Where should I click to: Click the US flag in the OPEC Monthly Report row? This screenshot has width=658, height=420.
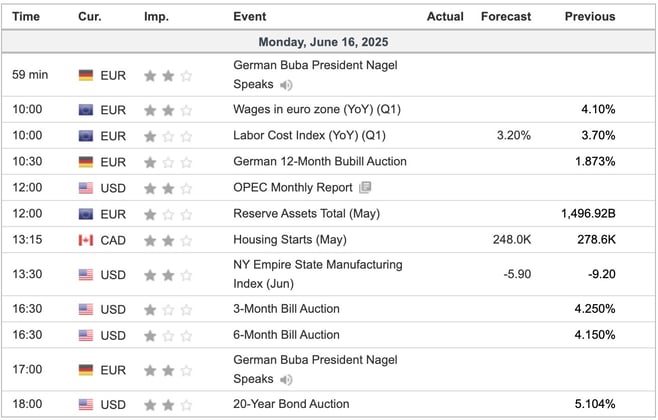[86, 188]
